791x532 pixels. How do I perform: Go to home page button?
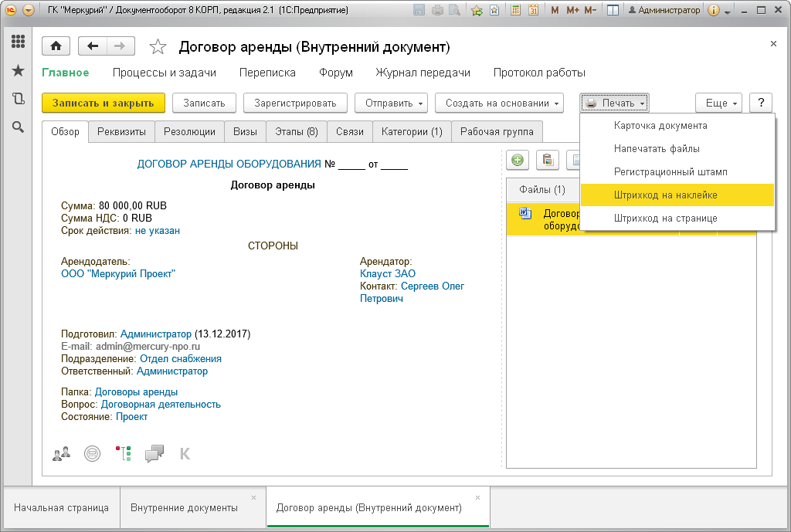56,46
